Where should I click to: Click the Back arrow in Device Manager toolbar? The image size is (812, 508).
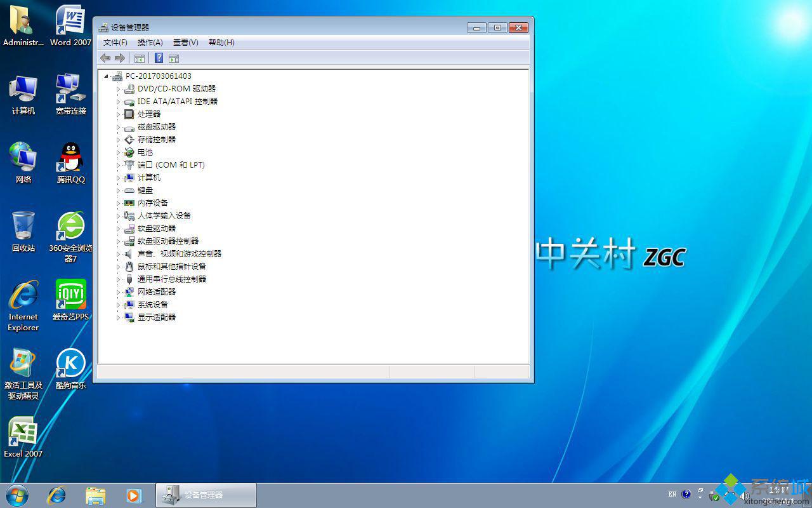click(105, 58)
